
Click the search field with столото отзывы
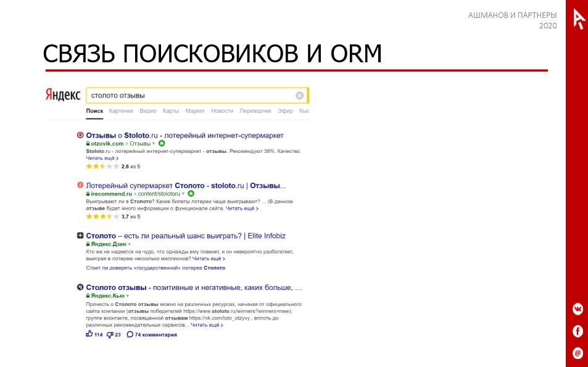197,96
